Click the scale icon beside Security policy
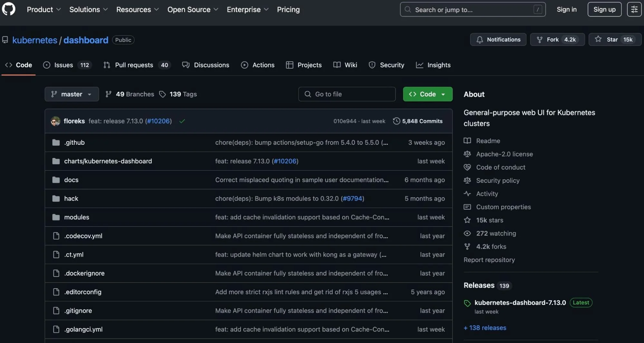This screenshot has height=343, width=644. pyautogui.click(x=467, y=181)
